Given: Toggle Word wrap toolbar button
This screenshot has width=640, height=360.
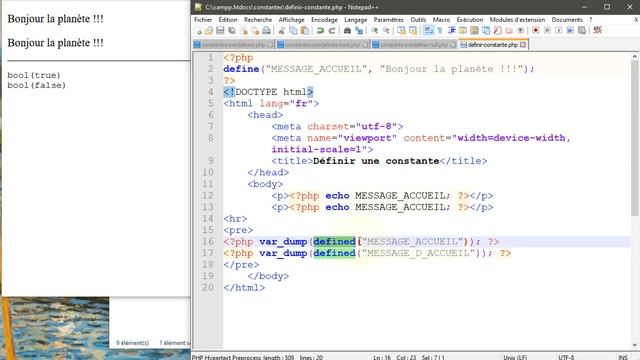Looking at the screenshot, I should (428, 31).
